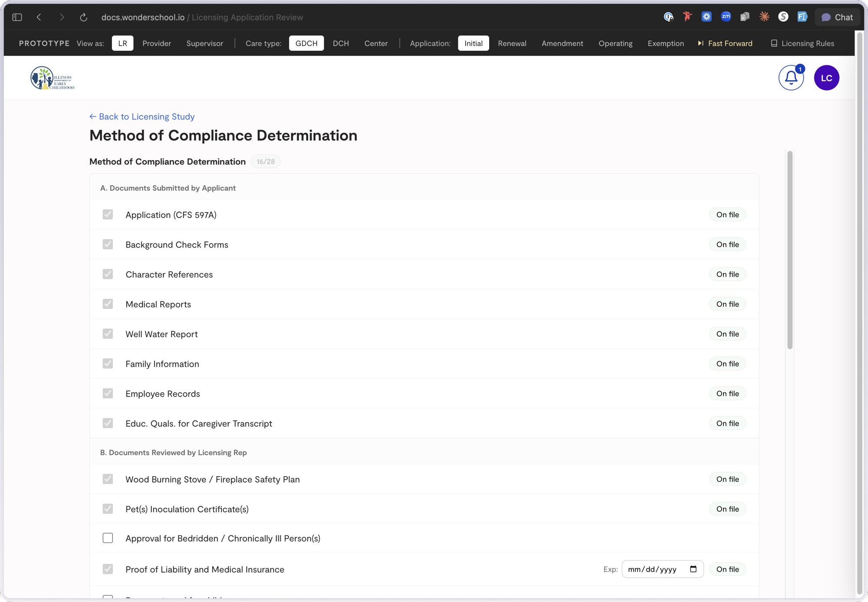Open the blue snowflake extension icon
Screen dimensions: 868x602
pyautogui.click(x=707, y=17)
